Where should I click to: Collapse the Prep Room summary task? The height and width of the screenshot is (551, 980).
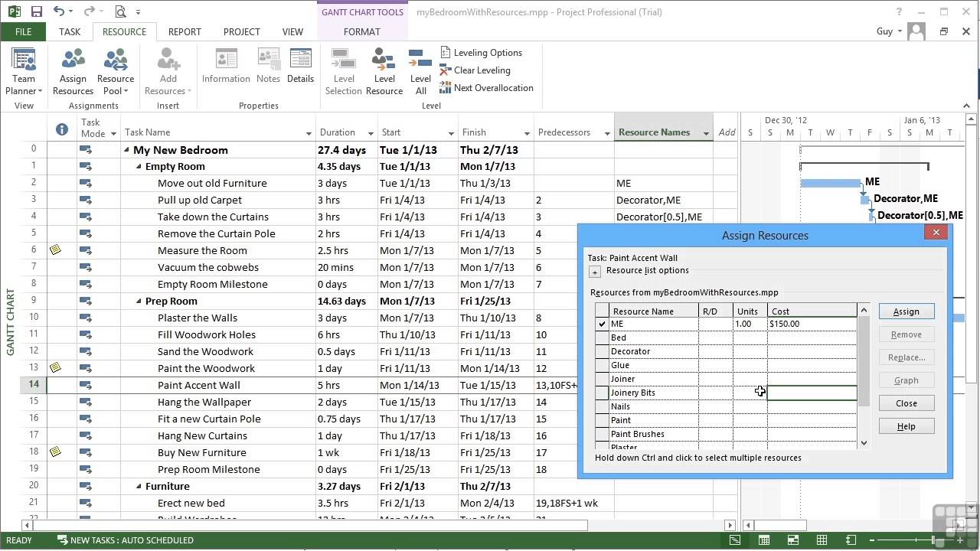pos(139,302)
